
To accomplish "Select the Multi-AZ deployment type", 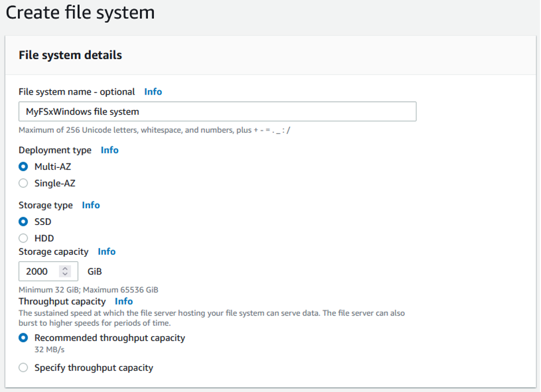I will click(23, 166).
